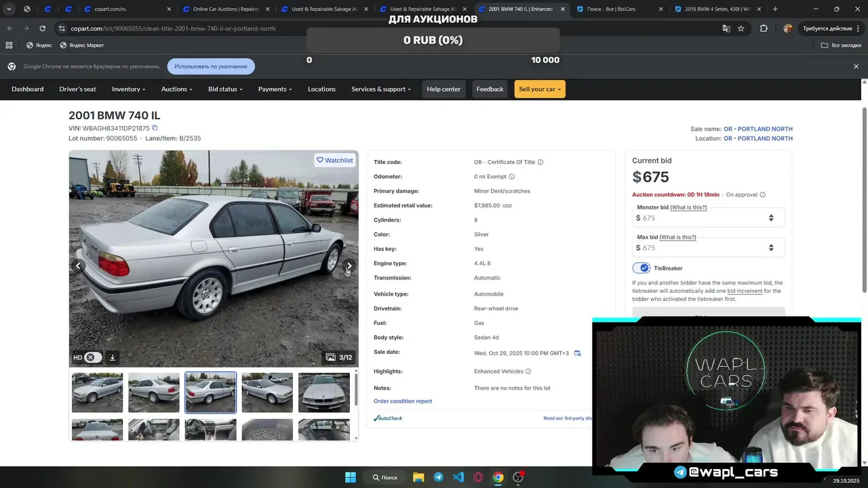
Task: Open the Help center
Action: [443, 89]
